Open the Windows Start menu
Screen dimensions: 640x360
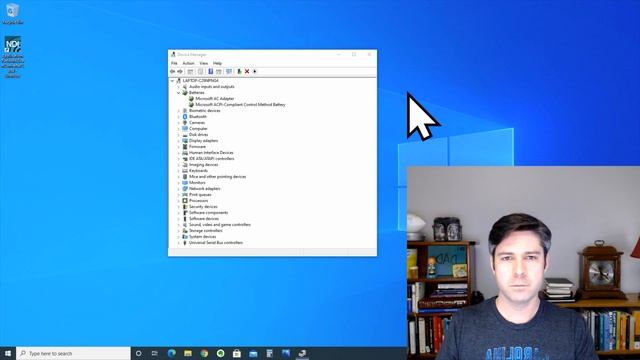point(8,353)
